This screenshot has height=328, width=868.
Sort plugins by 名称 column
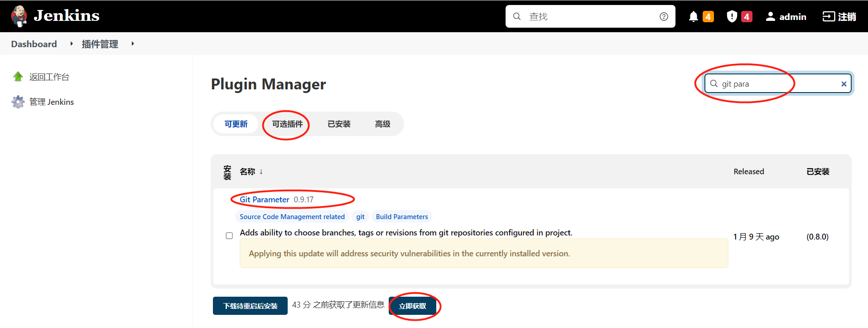(251, 171)
